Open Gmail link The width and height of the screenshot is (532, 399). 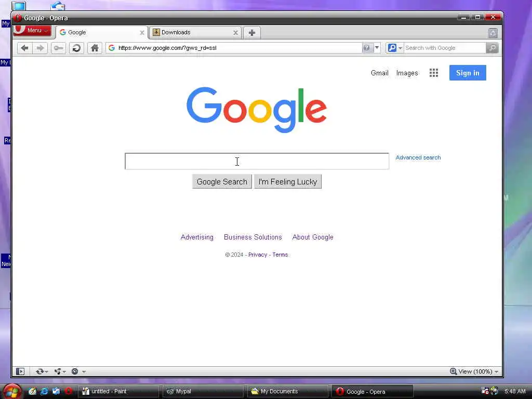(x=379, y=73)
